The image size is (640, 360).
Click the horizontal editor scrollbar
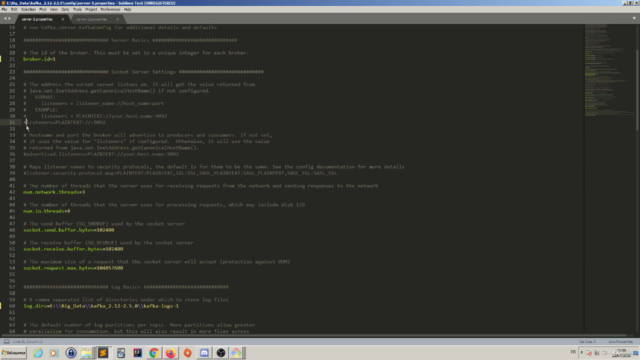(314, 336)
